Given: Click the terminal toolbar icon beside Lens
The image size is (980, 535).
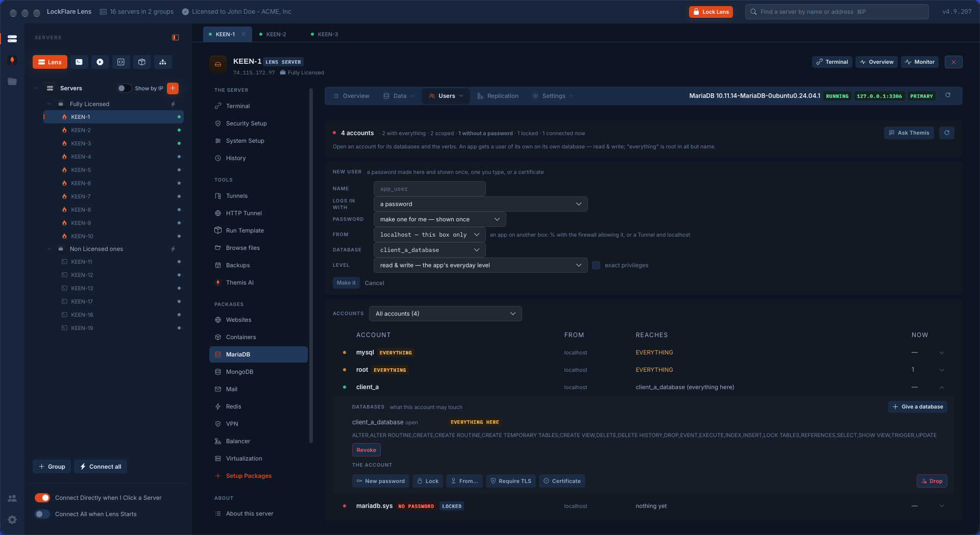Looking at the screenshot, I should (79, 62).
